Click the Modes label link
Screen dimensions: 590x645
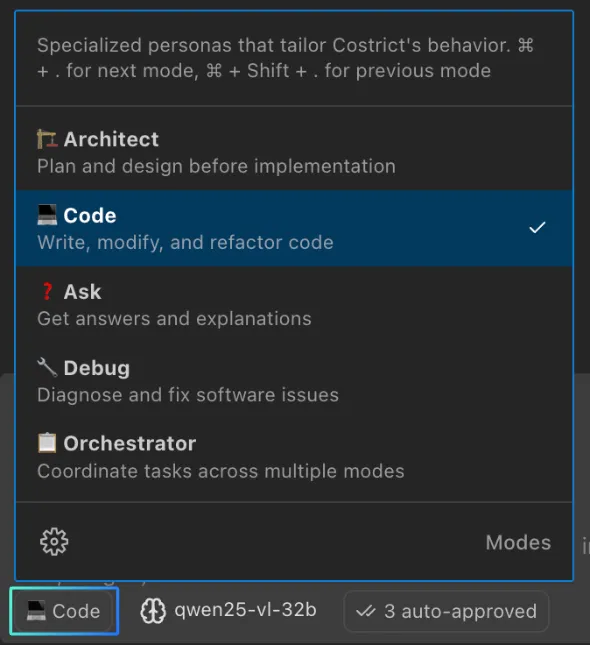pos(518,542)
